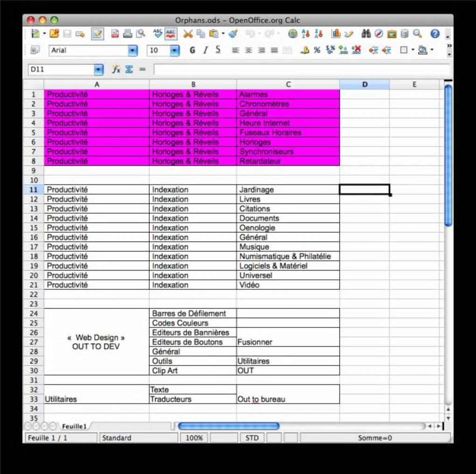Click the 100% zoom status field
476x474 pixels.
(194, 438)
